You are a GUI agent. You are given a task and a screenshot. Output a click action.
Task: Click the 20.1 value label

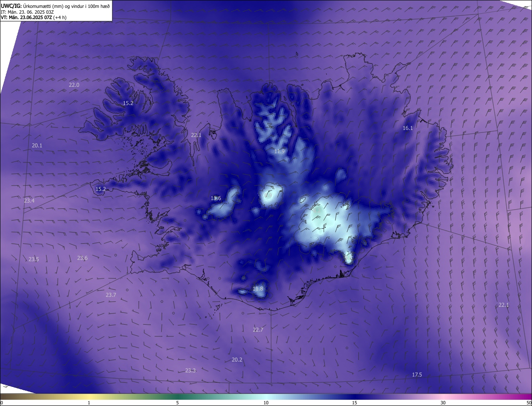(37, 145)
